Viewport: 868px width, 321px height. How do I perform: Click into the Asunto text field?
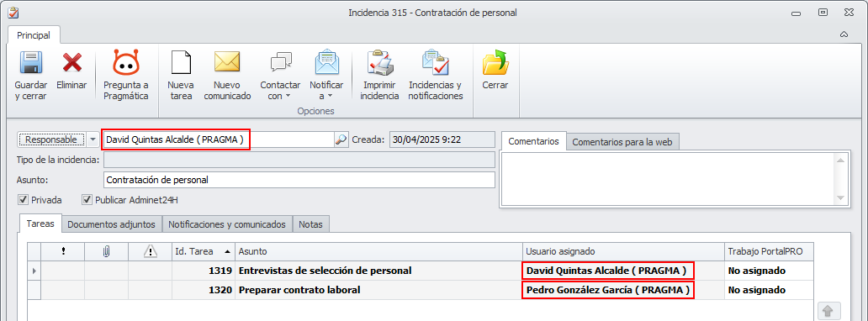(x=299, y=180)
